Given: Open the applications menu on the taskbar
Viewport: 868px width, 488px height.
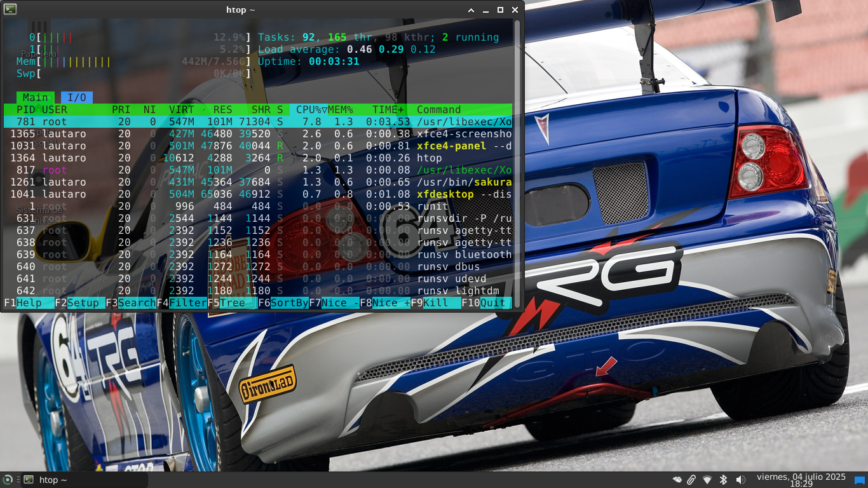Looking at the screenshot, I should 8,480.
